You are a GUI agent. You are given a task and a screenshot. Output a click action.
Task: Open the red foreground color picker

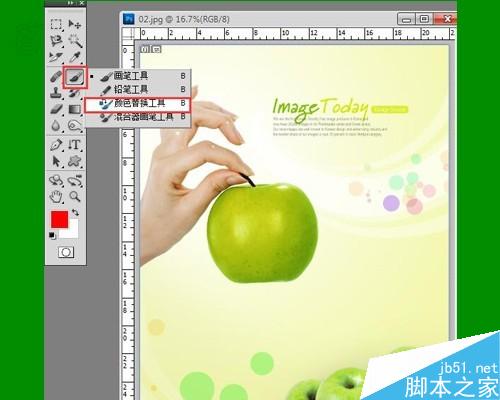(x=59, y=219)
